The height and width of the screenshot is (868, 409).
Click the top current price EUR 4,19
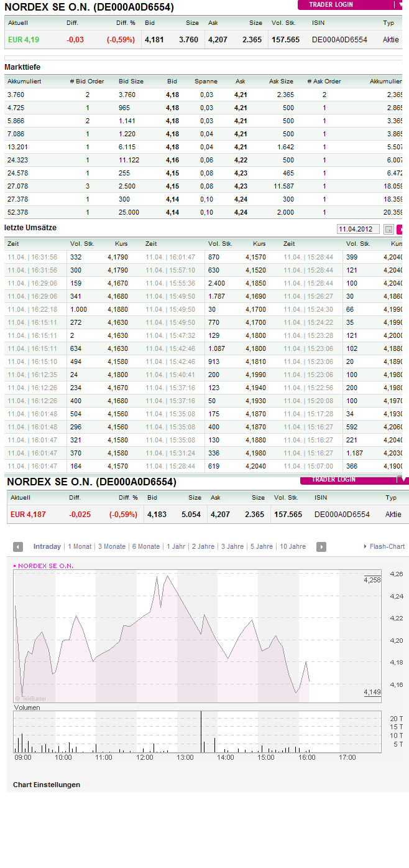24,40
